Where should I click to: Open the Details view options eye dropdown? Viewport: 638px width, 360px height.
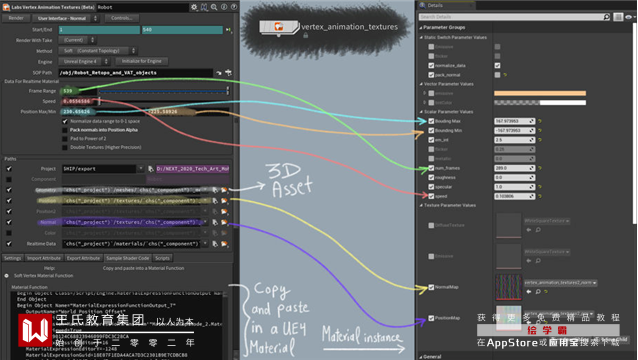click(630, 17)
